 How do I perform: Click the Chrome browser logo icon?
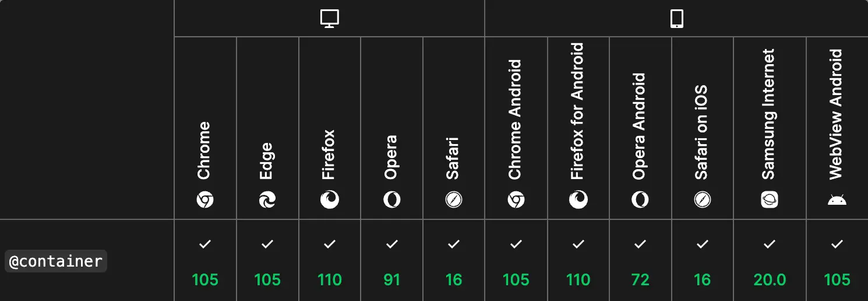pyautogui.click(x=205, y=201)
